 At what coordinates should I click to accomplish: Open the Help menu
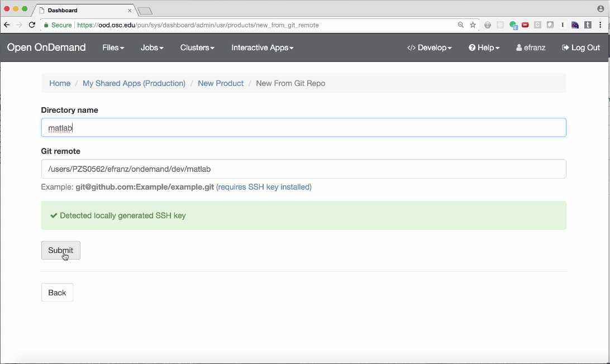click(x=484, y=48)
